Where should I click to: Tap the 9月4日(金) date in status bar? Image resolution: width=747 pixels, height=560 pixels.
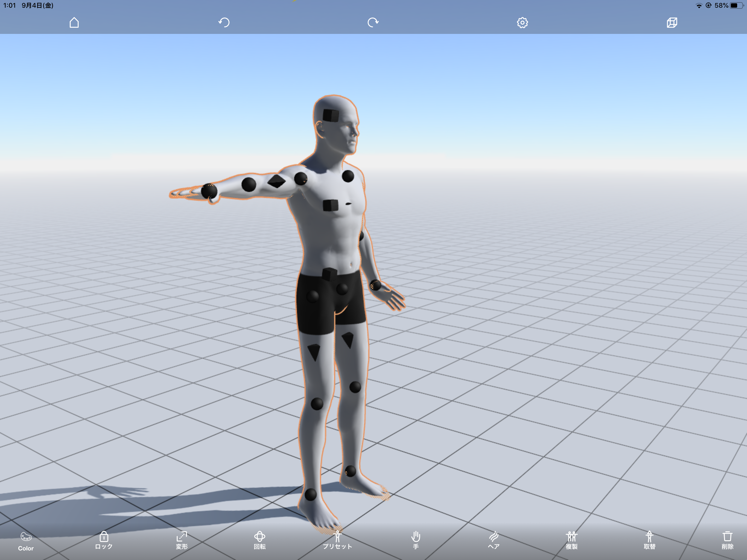point(37,5)
